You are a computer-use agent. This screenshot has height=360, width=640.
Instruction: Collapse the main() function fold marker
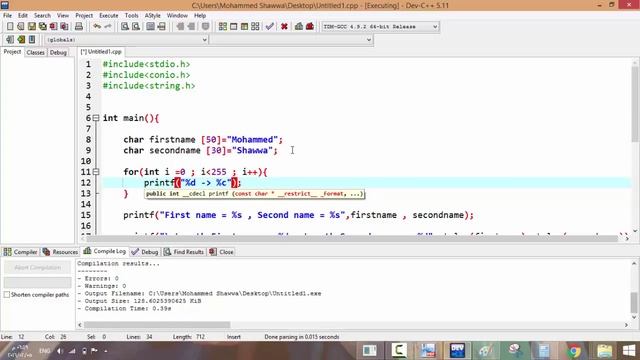tap(96, 118)
